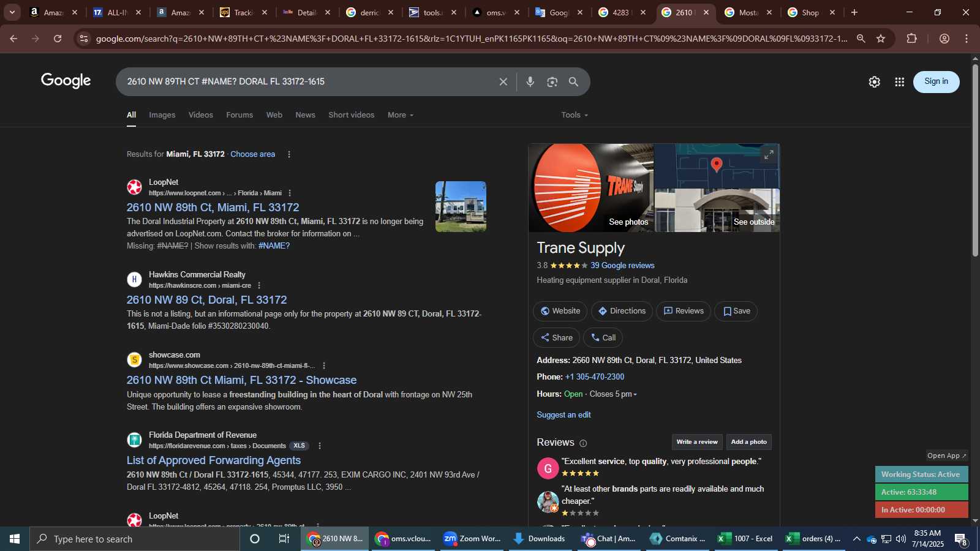Show hidden system tray icons
This screenshot has height=551, width=980.
[x=856, y=539]
